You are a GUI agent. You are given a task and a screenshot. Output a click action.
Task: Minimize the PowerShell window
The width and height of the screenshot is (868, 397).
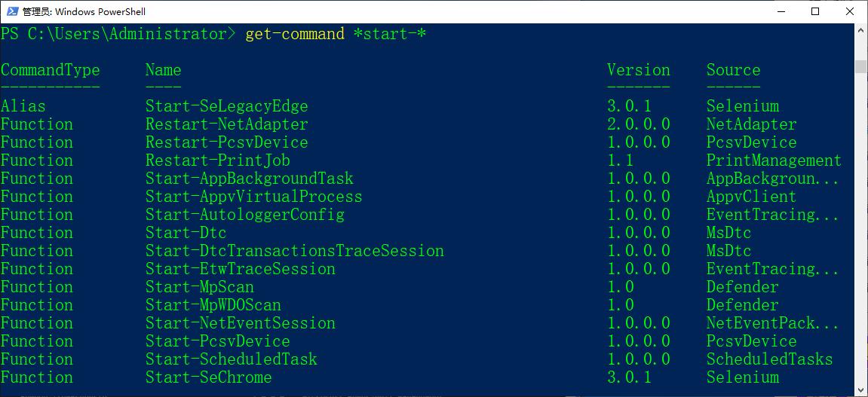click(781, 11)
